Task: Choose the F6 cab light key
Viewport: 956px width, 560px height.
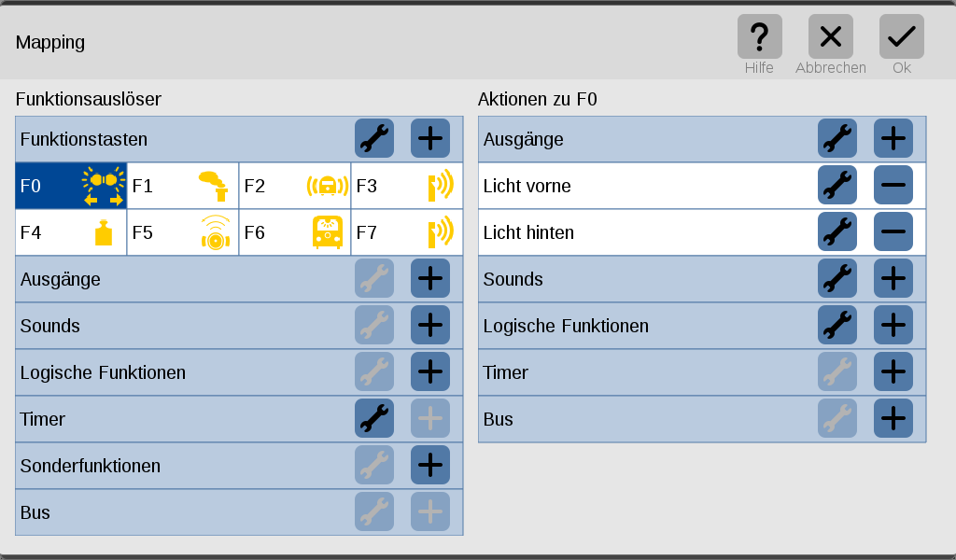Action: [x=295, y=232]
